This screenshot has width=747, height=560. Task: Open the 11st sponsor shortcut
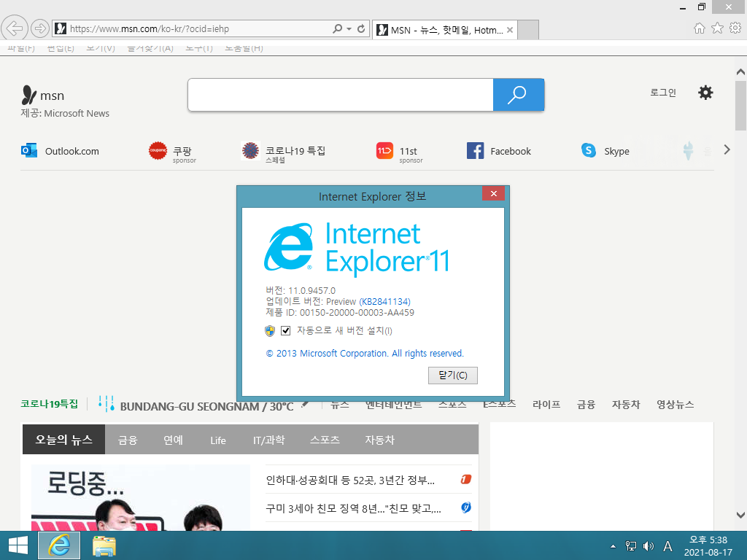coord(399,152)
